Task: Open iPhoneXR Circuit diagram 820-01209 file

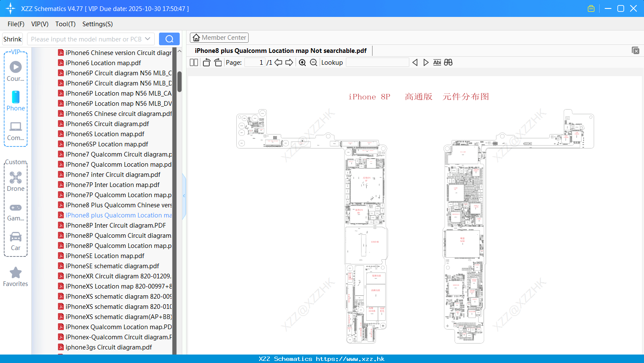Action: pyautogui.click(x=115, y=276)
